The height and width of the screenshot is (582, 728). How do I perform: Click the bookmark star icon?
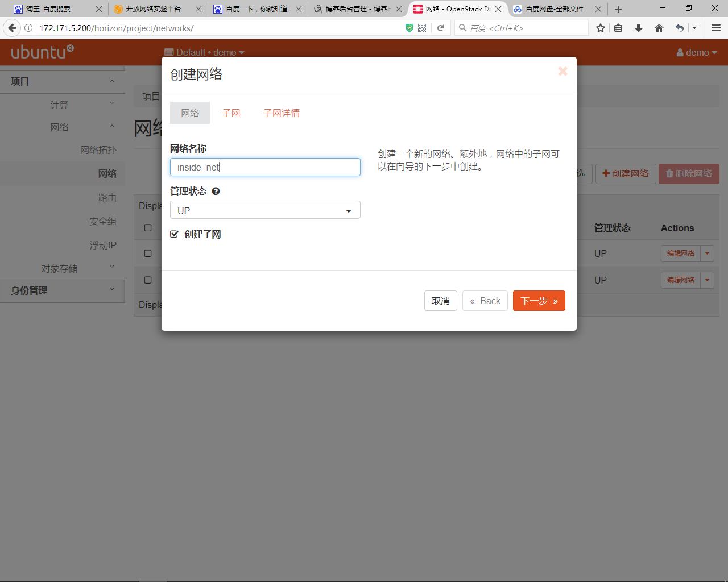pos(600,28)
